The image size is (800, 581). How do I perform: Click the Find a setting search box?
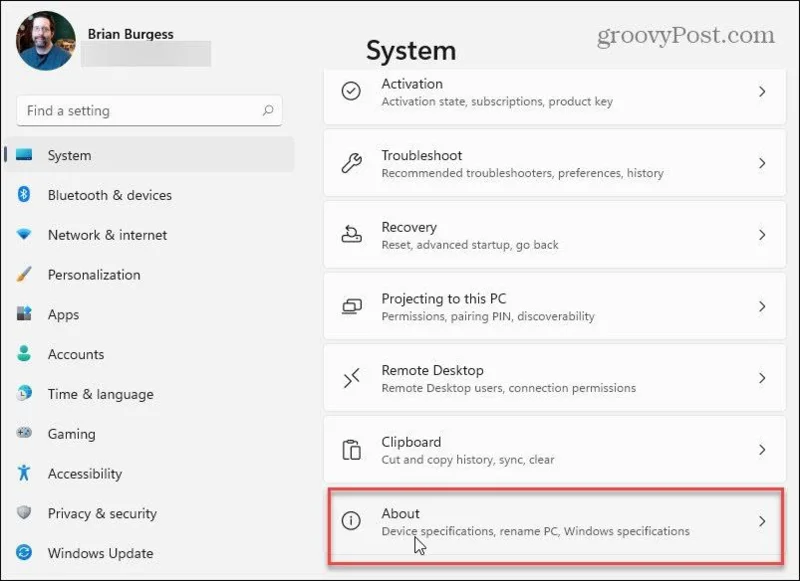(x=149, y=110)
